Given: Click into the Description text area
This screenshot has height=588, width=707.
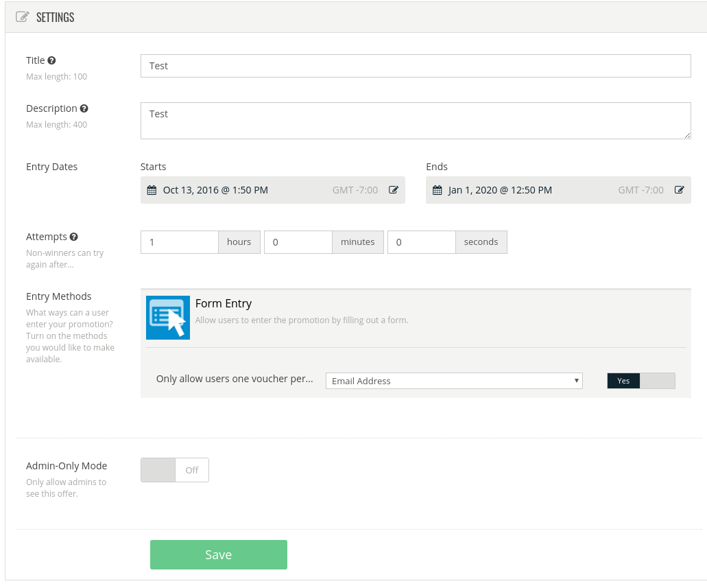Looking at the screenshot, I should 415,121.
